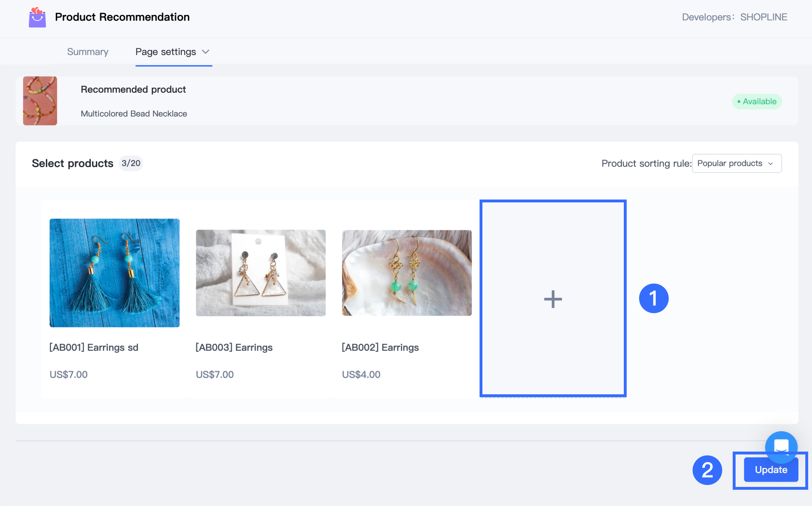
Task: Open the Multicolored Bead Necklace thumbnail
Action: 40,101
